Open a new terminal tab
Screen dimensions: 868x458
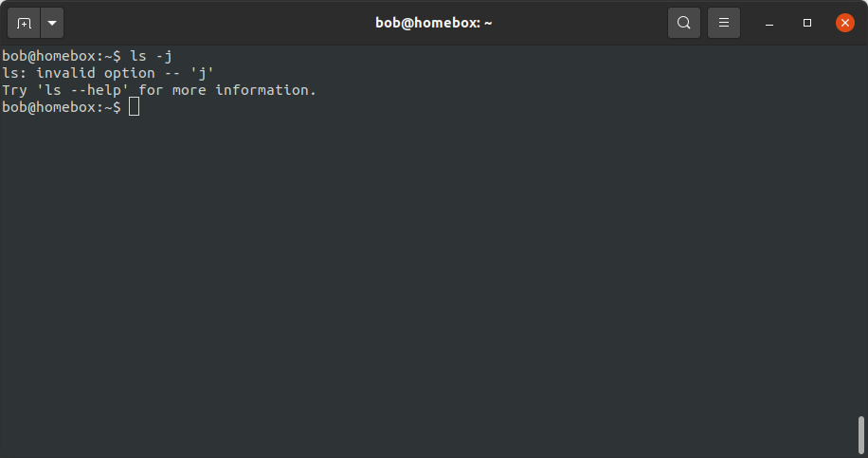click(24, 23)
